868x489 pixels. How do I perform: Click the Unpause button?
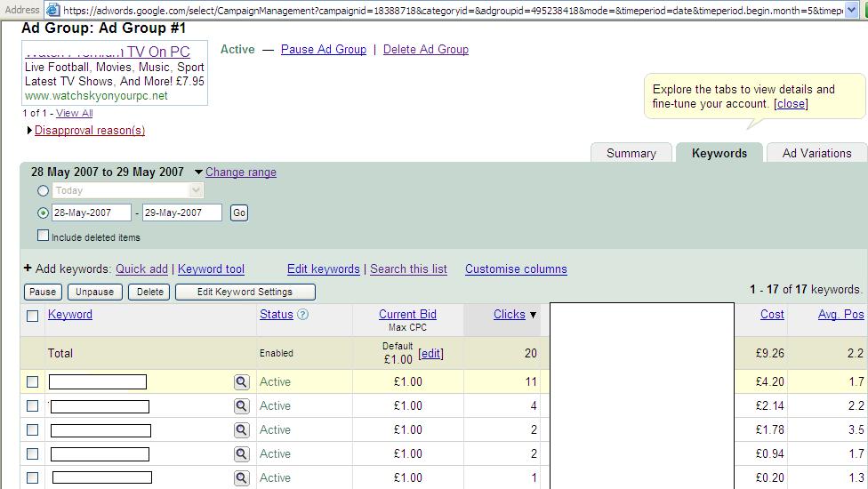click(94, 293)
